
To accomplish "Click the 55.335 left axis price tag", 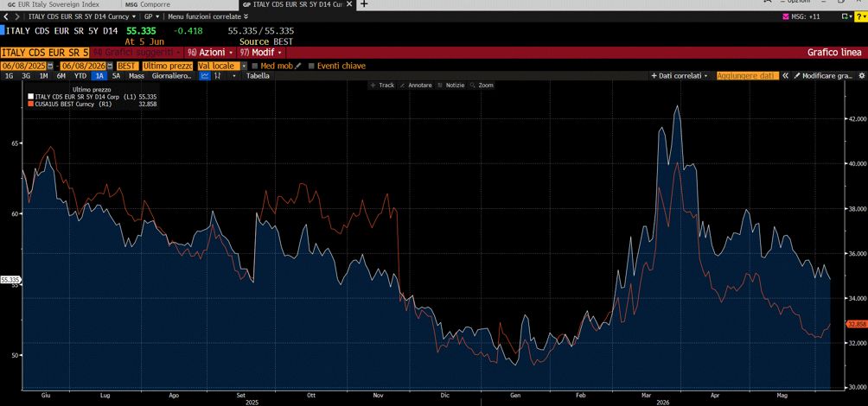I will pyautogui.click(x=10, y=281).
